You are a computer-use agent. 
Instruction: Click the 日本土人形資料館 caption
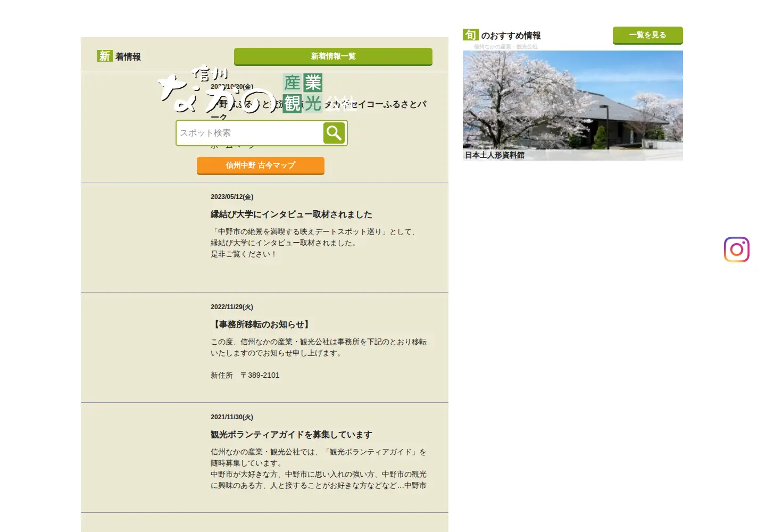coord(495,155)
